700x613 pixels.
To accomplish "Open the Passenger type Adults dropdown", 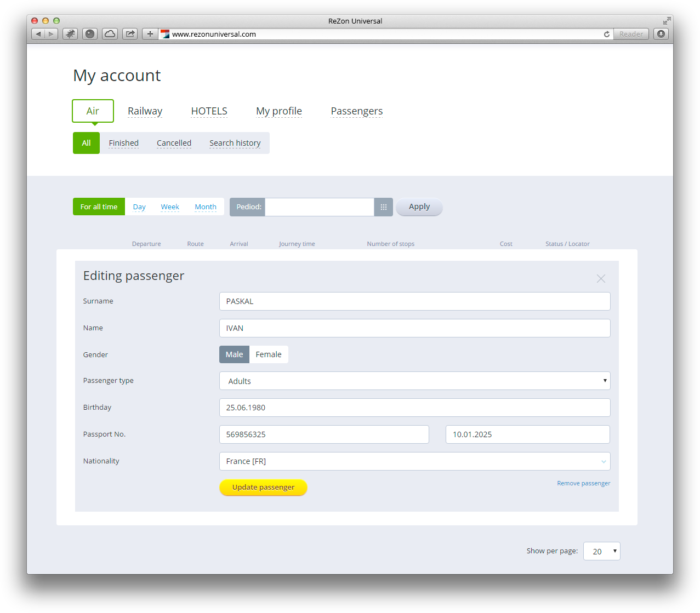I will [414, 381].
